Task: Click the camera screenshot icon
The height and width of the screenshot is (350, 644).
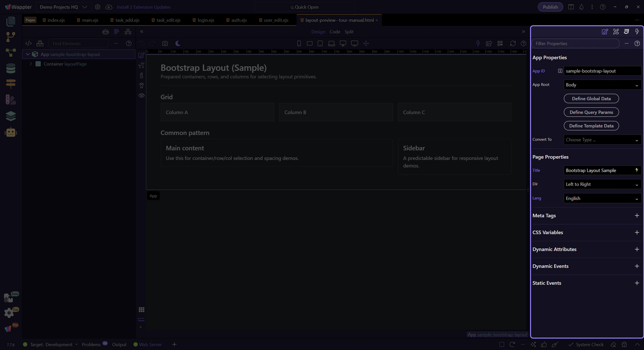Action: 165,44
